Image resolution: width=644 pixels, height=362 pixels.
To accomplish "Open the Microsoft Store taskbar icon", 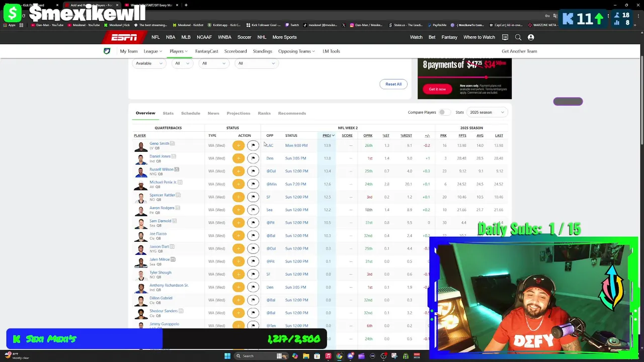I will point(317,356).
